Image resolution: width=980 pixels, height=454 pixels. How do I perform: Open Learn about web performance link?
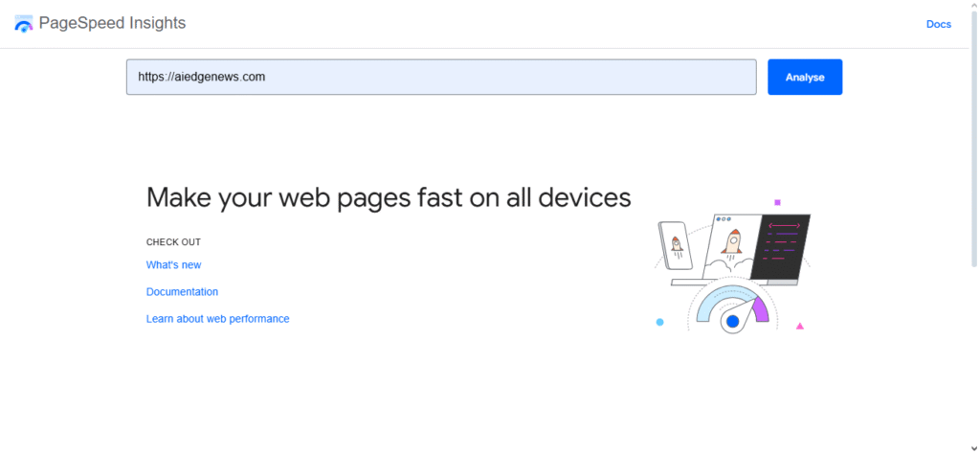tap(217, 318)
